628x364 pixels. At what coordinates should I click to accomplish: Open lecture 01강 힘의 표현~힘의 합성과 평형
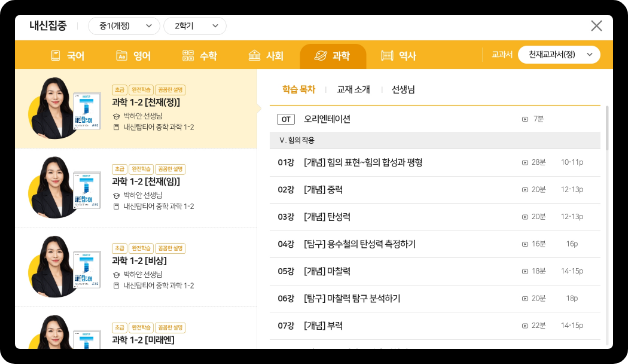tap(435, 163)
